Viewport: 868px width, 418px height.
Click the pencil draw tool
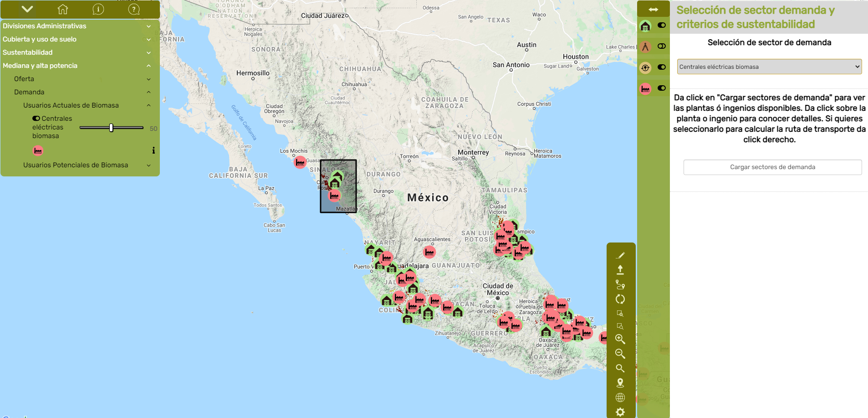[x=620, y=255]
